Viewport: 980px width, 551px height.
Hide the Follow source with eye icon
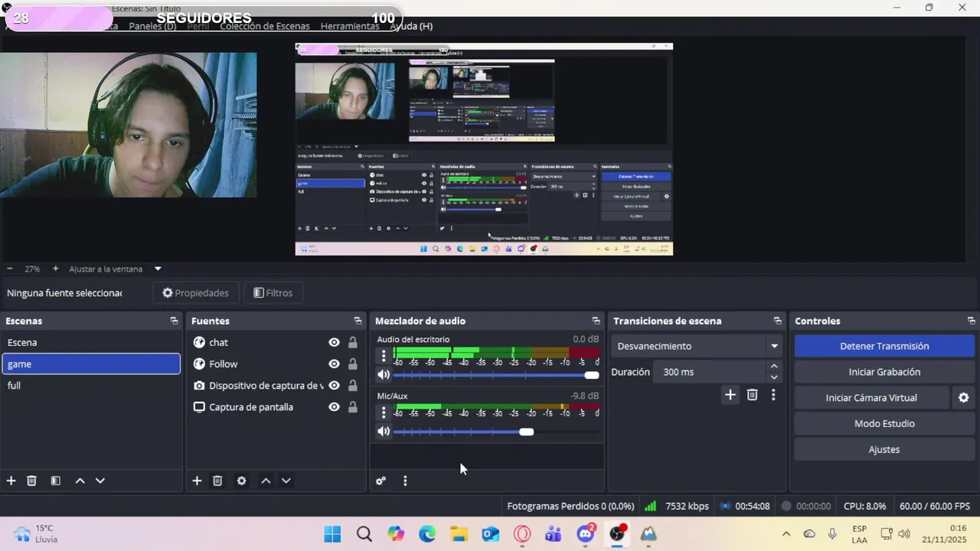pos(334,364)
